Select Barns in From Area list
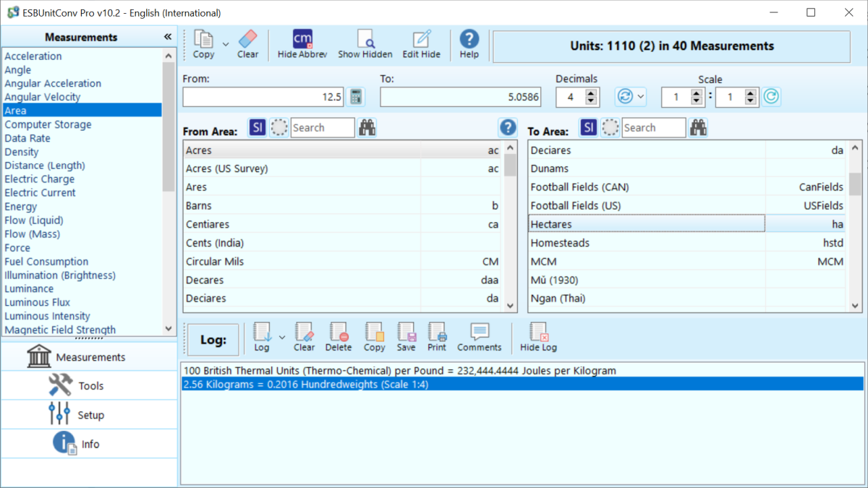Screen dimensions: 868x488 tap(343, 206)
